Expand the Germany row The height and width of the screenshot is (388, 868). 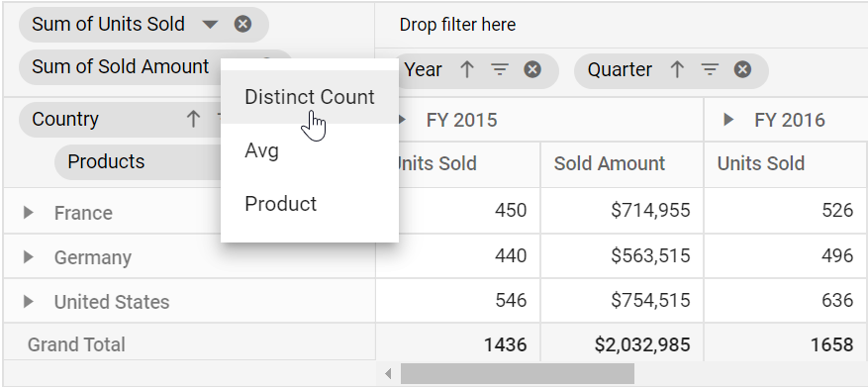point(29,256)
